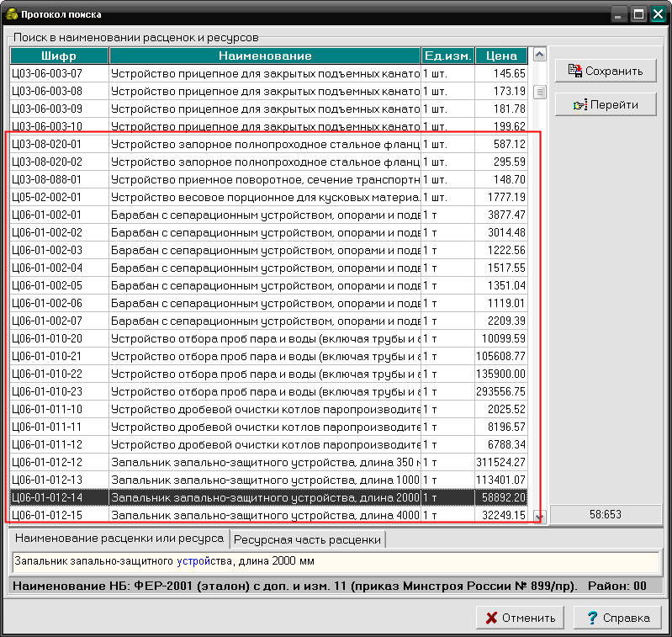Click the Сохранить (Save) button
This screenshot has width=672, height=637.
[606, 71]
